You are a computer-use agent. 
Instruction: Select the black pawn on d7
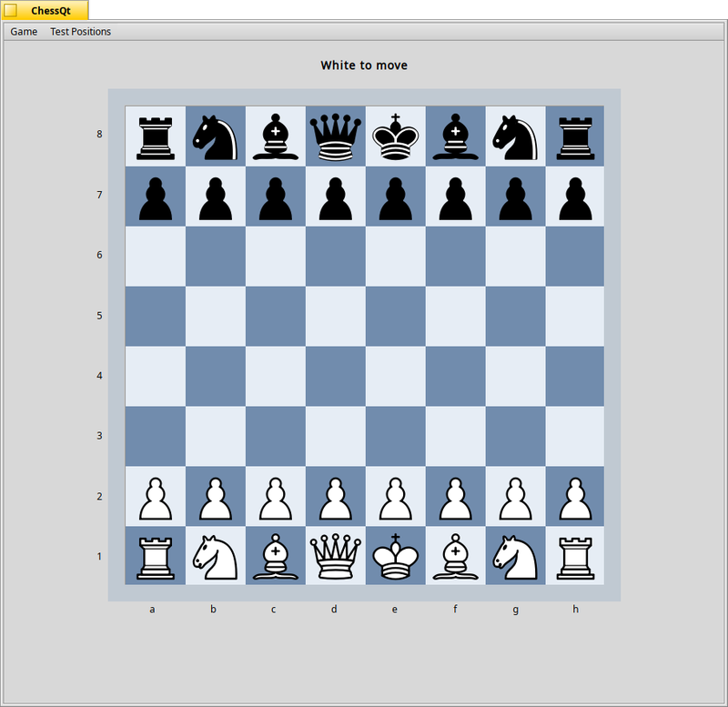(335, 197)
